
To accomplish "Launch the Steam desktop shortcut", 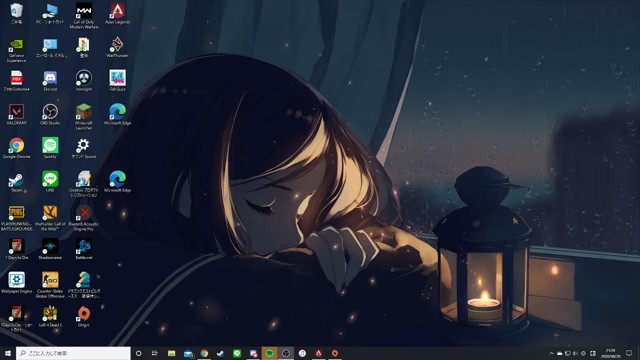I will pyautogui.click(x=16, y=182).
